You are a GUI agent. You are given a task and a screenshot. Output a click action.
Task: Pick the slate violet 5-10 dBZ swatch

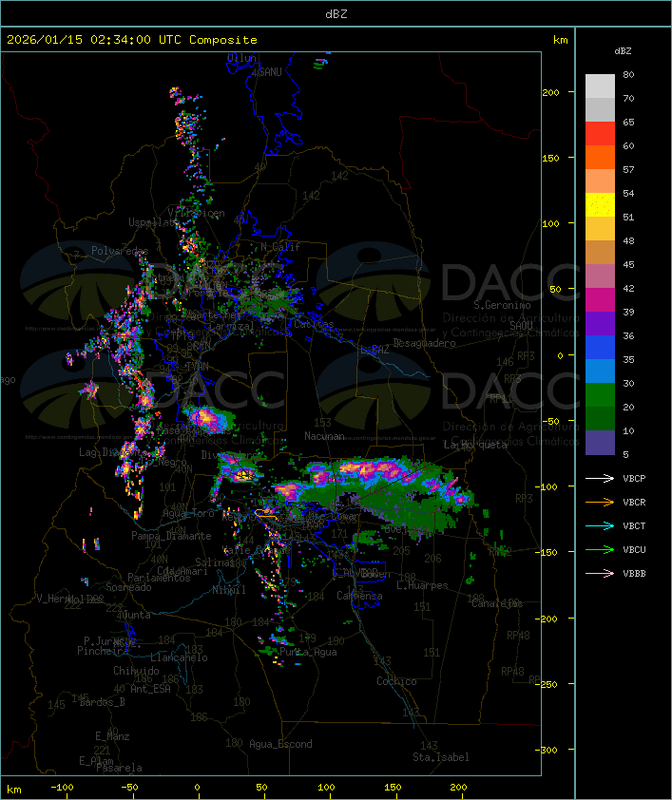[x=600, y=443]
